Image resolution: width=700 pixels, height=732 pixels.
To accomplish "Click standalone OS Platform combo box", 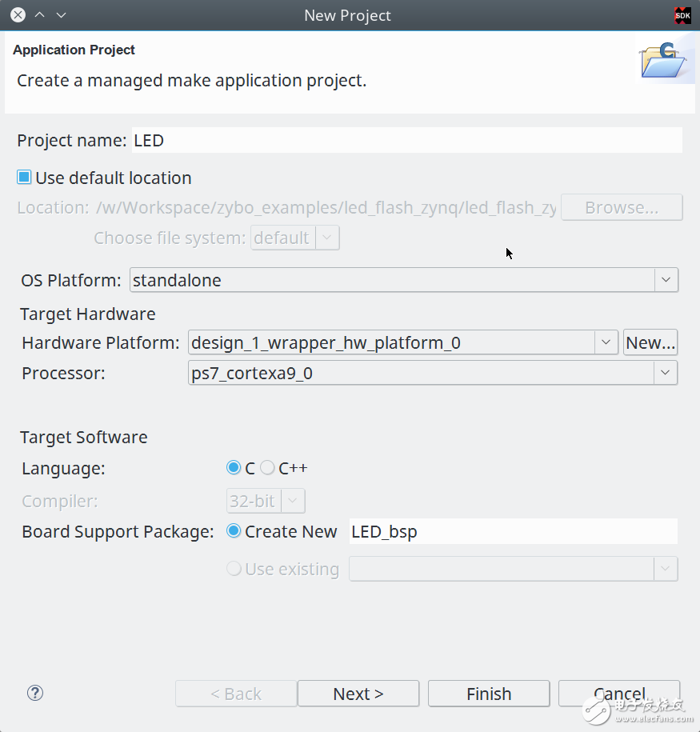I will pos(392,280).
